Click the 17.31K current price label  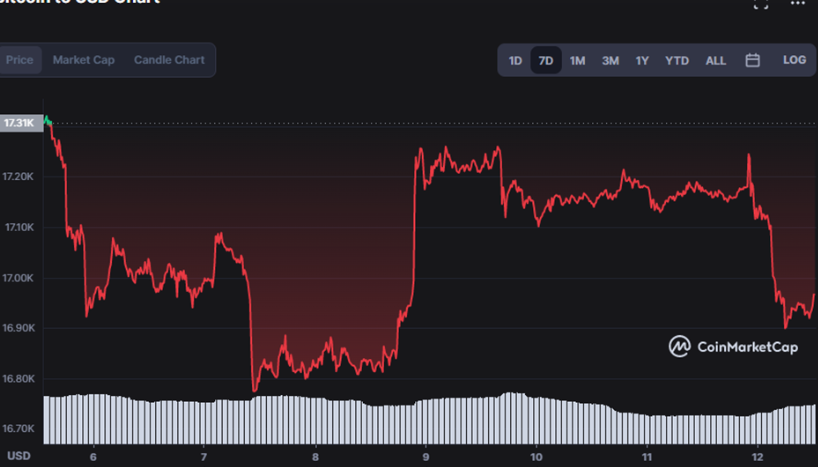[x=19, y=123]
